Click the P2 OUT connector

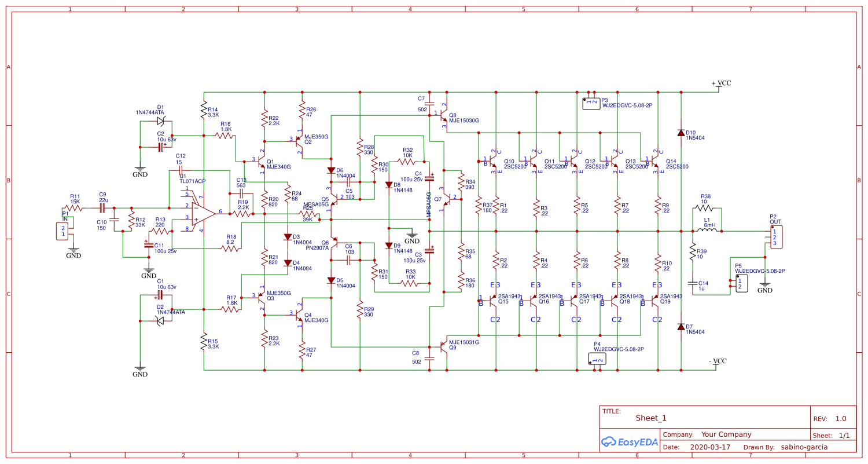coord(776,236)
